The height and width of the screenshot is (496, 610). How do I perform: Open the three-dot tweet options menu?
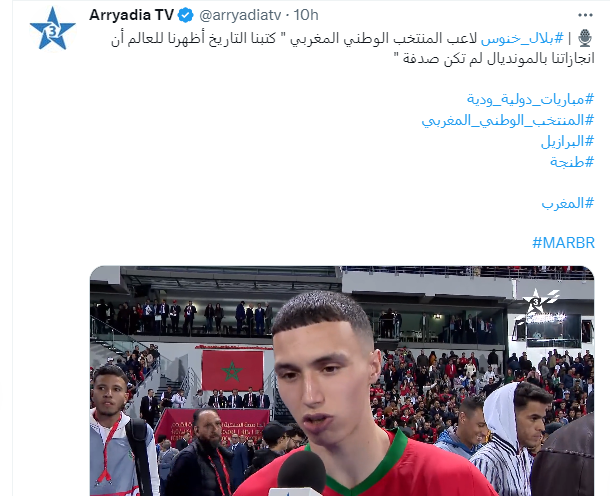coord(585,15)
